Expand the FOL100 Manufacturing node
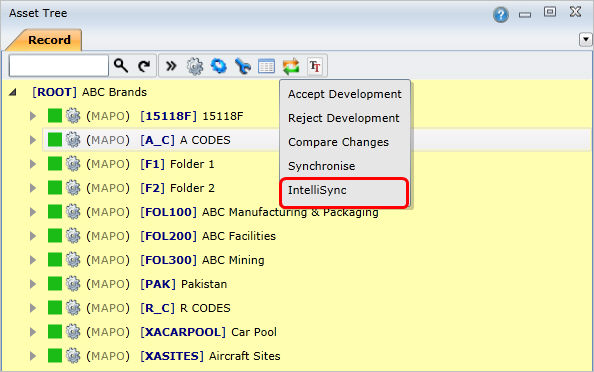Screen dimensions: 594x372 (33, 212)
